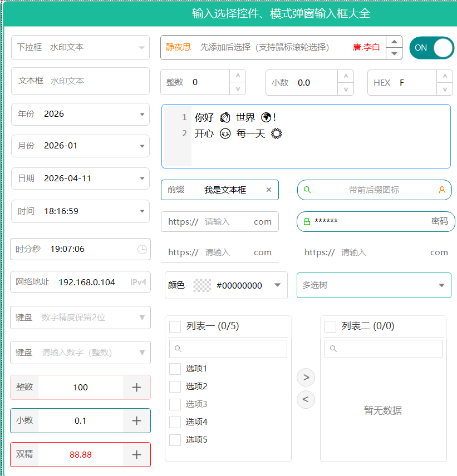Viewport: 457px width, 476px height.
Task: Move items back left with the < button
Action: 306,399
